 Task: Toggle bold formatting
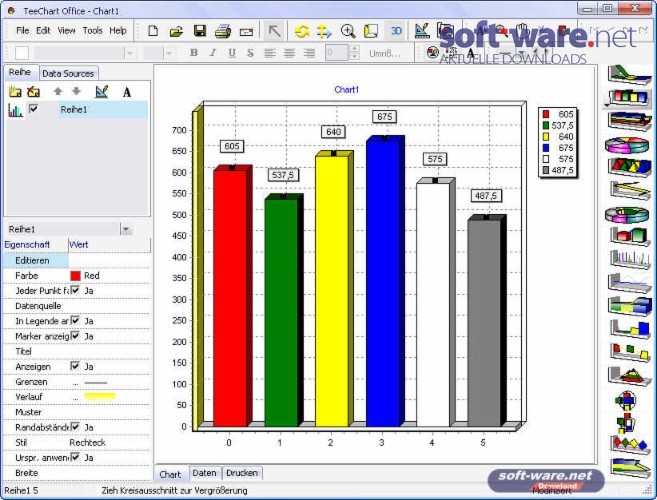pos(194,53)
